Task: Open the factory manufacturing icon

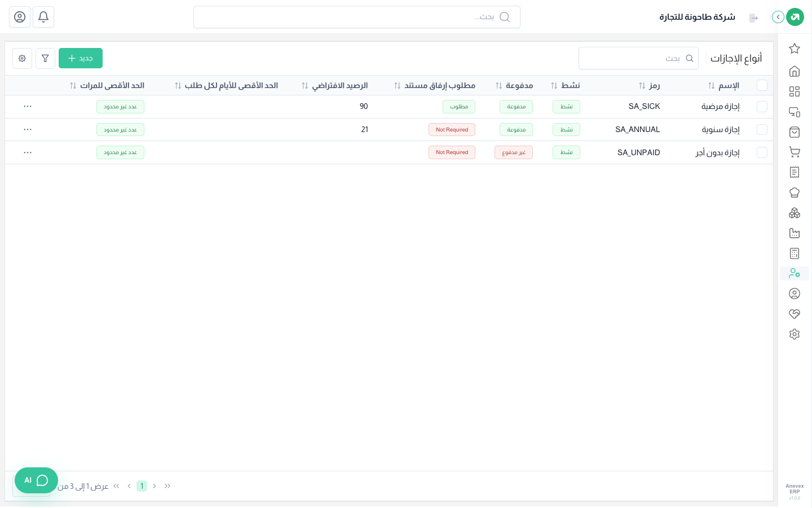Action: [x=795, y=233]
